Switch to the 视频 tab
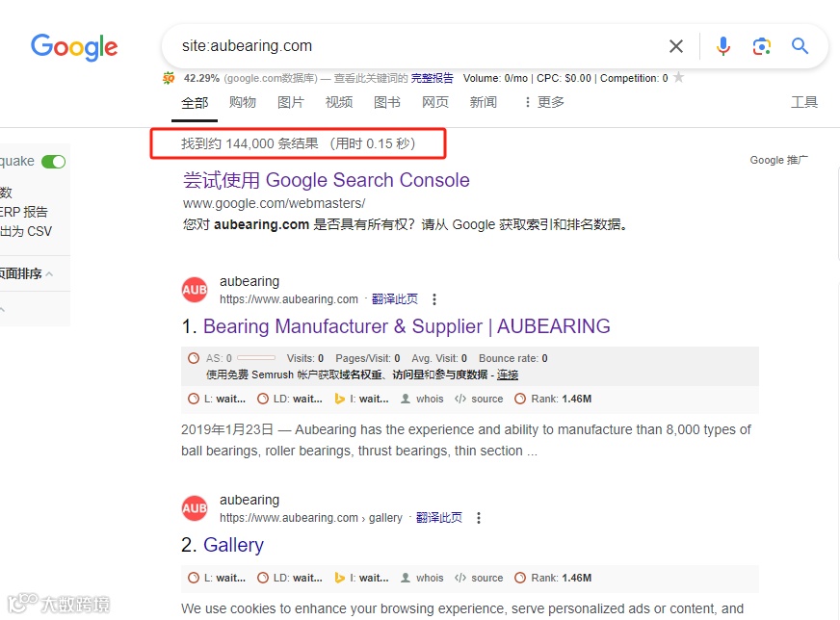Screen dimensions: 840x620 (x=339, y=102)
